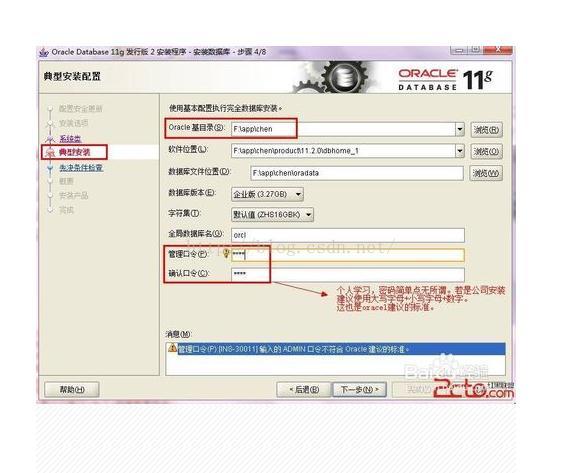Click the 消息(M) label
563x473 pixels.
[178, 334]
